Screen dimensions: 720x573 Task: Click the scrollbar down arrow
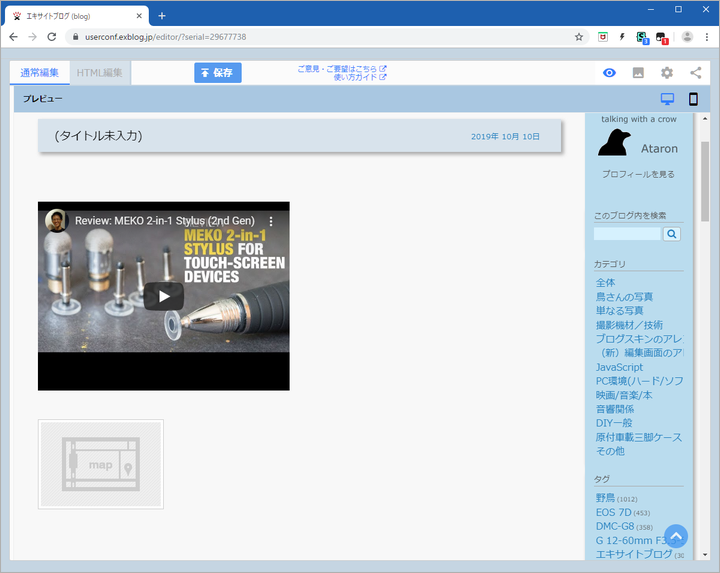705,555
